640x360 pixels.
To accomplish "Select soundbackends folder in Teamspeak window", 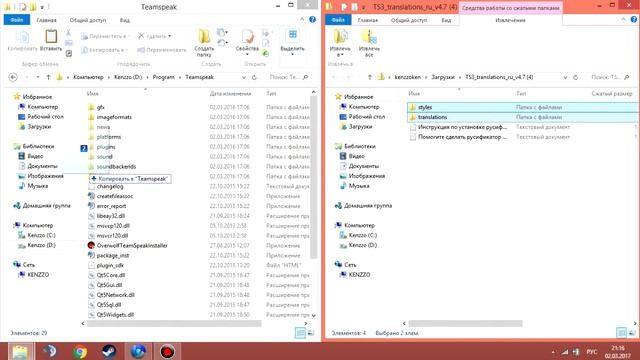I will 116,167.
